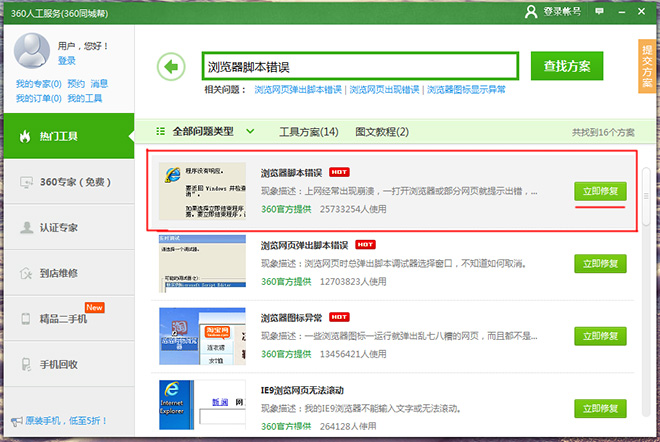Click related question 浏览网页弹出脚本错误 link
Screen dimensions: 660x442
(x=298, y=90)
